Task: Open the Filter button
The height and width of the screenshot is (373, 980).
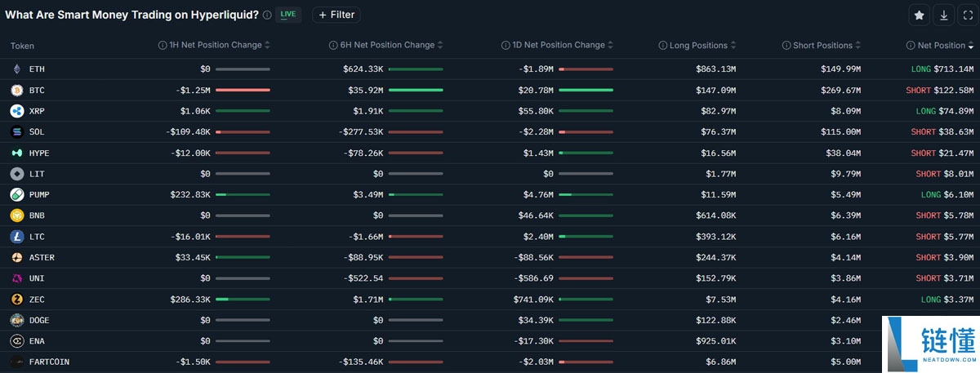Action: pyautogui.click(x=336, y=15)
